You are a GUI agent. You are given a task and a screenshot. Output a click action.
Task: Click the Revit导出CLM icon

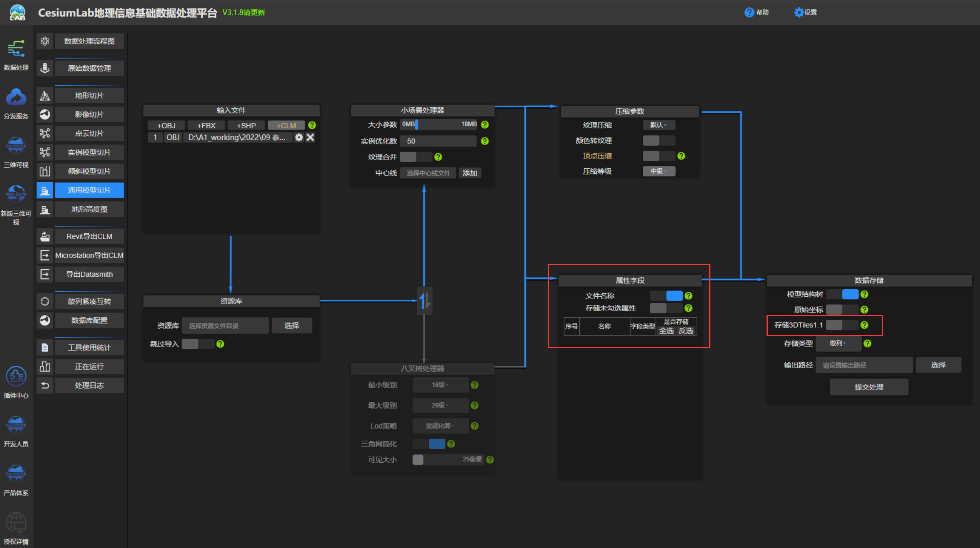tap(45, 236)
